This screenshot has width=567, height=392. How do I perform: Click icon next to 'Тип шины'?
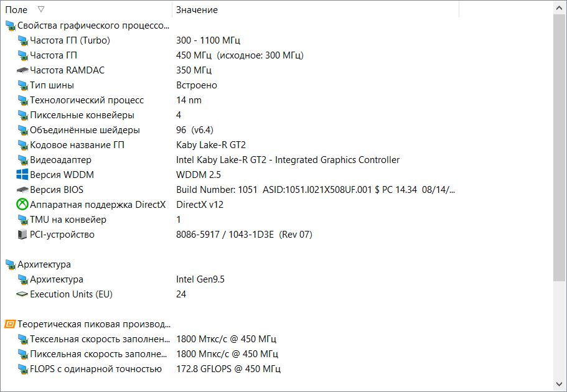tap(22, 85)
